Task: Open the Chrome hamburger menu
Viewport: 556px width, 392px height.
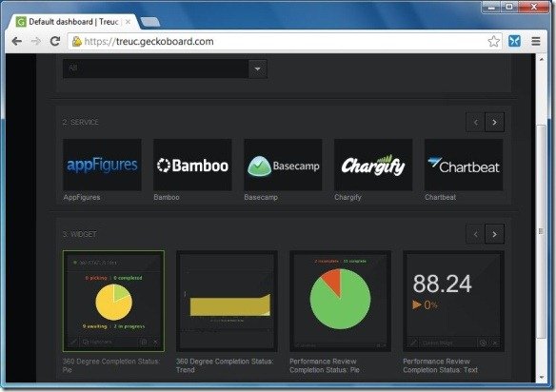Action: pyautogui.click(x=536, y=42)
